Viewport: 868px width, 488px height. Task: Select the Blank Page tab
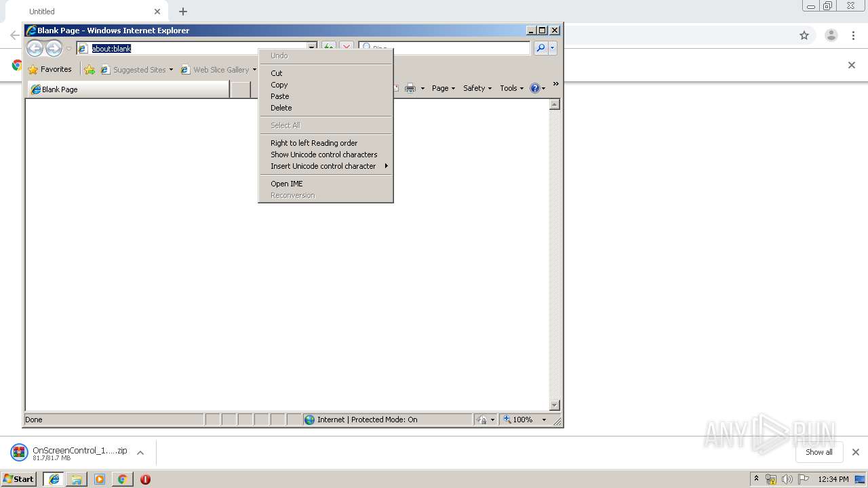coord(128,89)
